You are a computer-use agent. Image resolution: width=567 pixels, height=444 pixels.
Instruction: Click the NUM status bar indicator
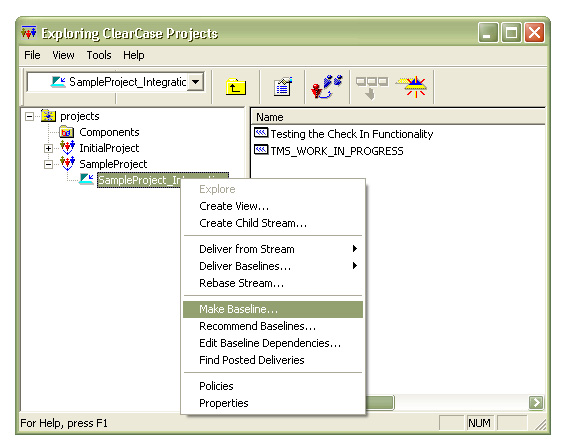(479, 423)
